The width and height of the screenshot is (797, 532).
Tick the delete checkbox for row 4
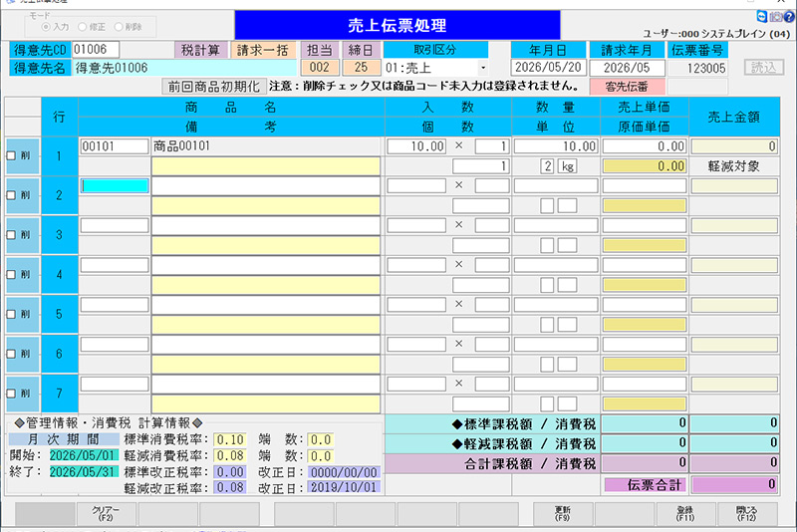11,274
